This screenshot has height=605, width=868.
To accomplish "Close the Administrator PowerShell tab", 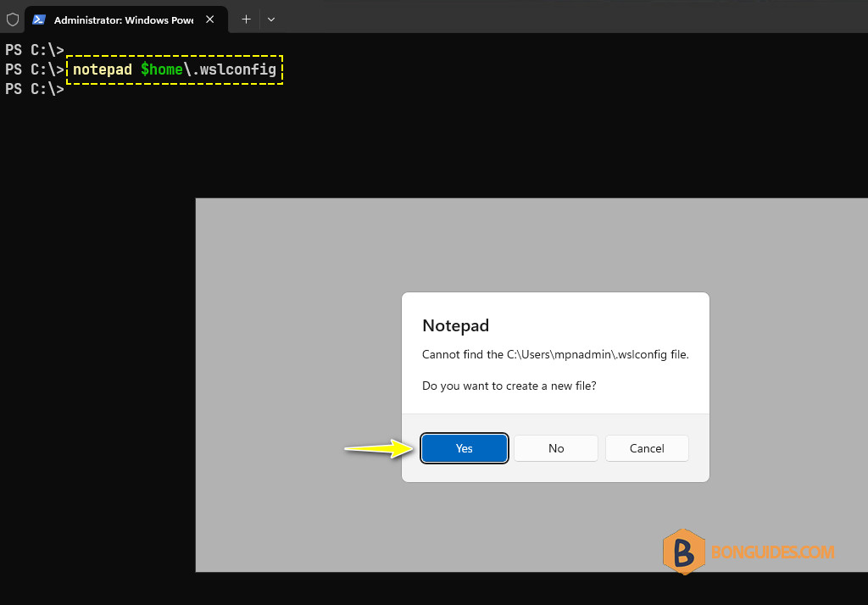I will click(x=210, y=19).
